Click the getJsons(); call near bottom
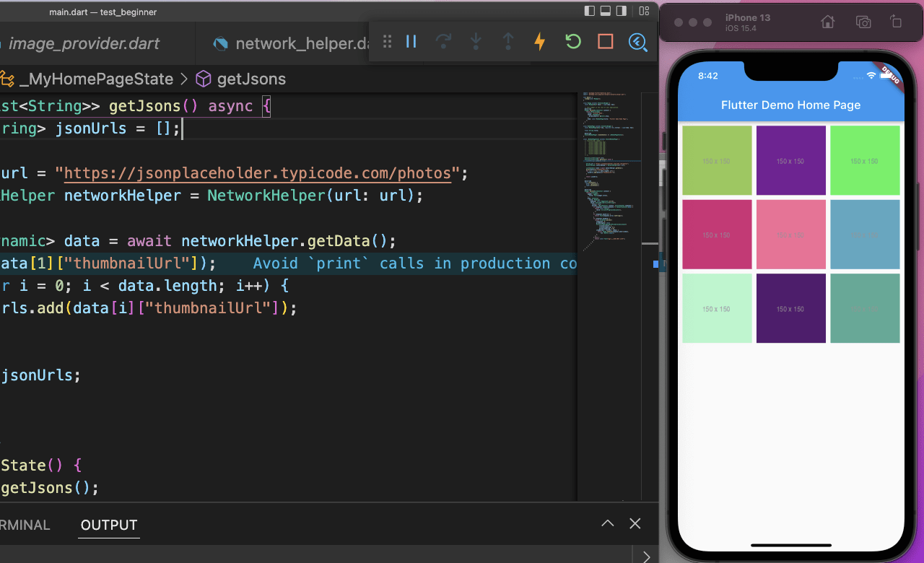The height and width of the screenshot is (563, 924). pyautogui.click(x=50, y=488)
